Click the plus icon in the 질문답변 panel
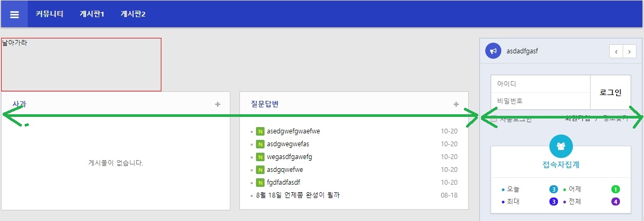This screenshot has width=644, height=221. (456, 104)
